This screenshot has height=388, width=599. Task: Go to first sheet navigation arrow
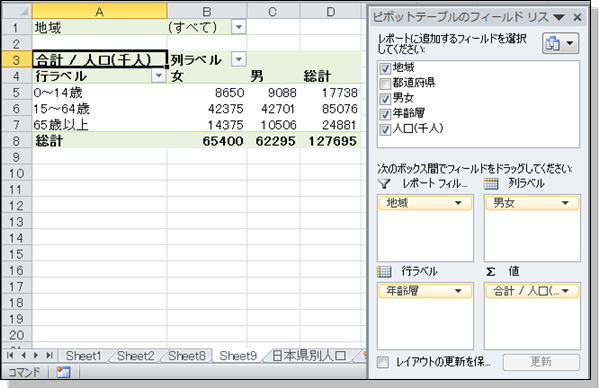(x=10, y=356)
